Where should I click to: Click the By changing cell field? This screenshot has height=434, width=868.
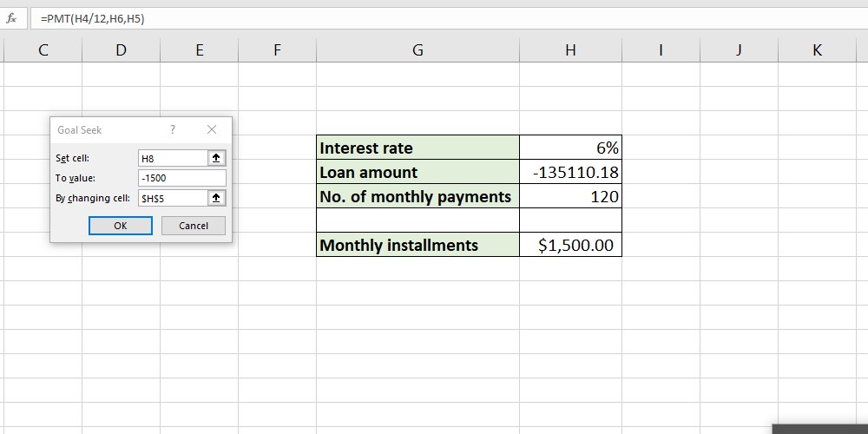point(174,198)
